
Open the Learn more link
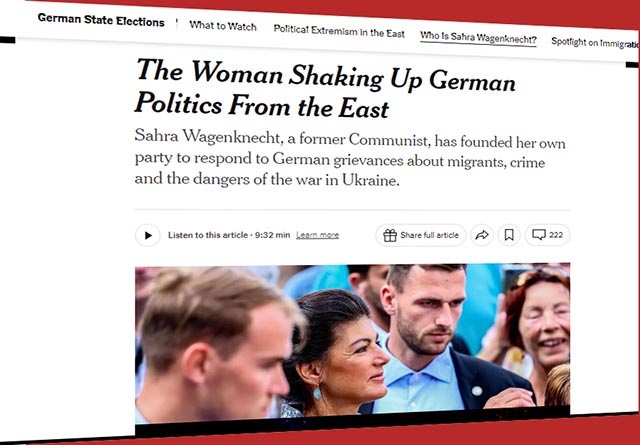[318, 235]
